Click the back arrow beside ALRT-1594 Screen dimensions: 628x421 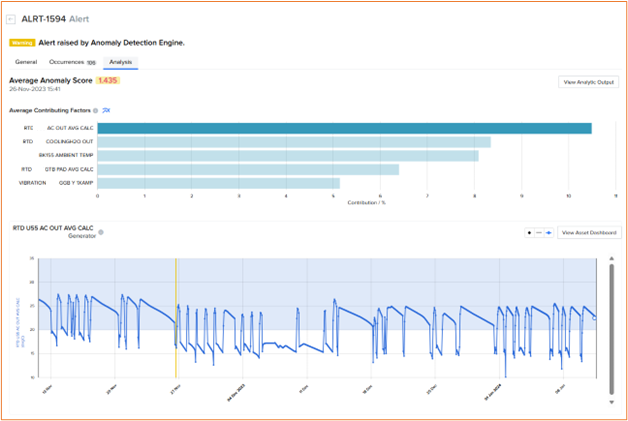12,19
